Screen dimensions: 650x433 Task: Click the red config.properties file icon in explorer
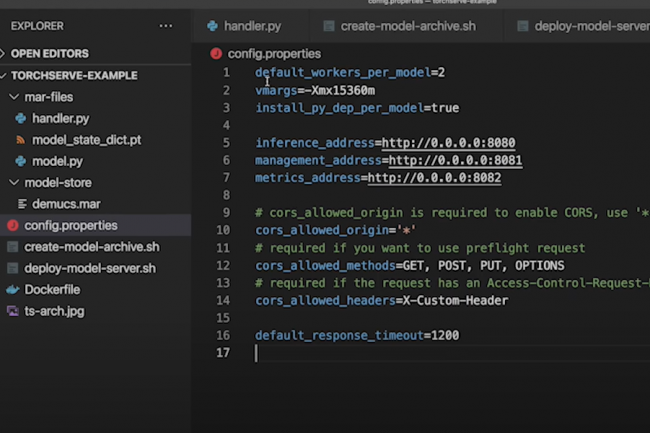pyautogui.click(x=12, y=226)
